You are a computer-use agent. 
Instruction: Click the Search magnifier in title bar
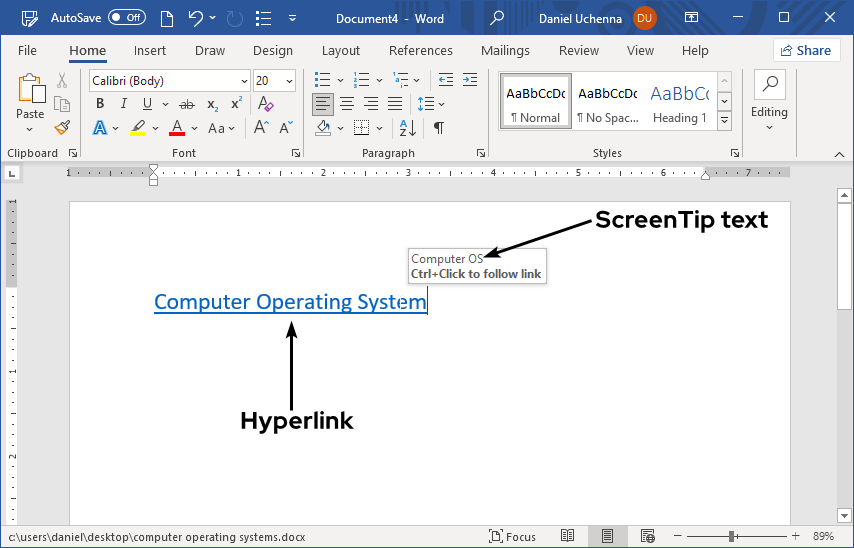[x=496, y=18]
